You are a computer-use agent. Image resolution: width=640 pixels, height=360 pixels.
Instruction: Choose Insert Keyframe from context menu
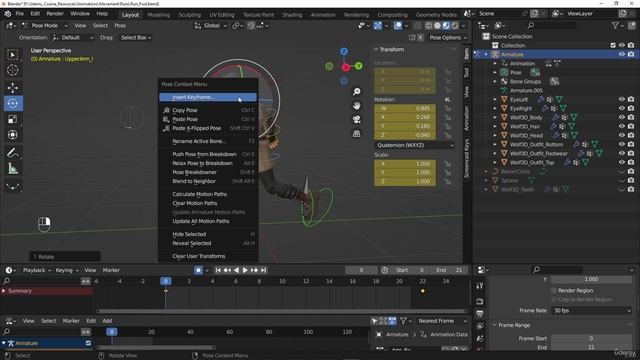click(208, 97)
